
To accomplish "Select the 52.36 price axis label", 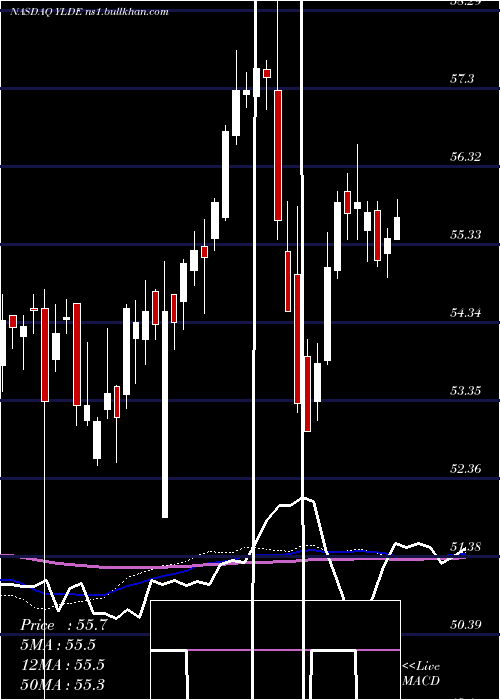I will coord(466,469).
